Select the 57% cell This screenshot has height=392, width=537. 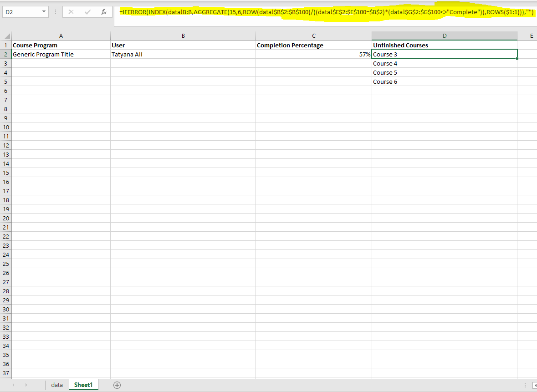pos(314,55)
